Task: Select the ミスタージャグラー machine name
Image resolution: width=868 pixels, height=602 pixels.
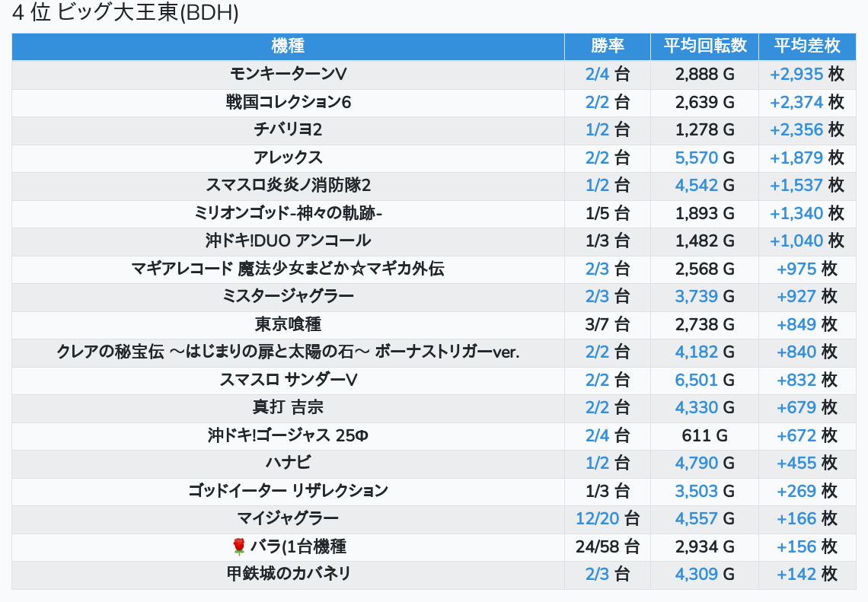Action: tap(288, 297)
